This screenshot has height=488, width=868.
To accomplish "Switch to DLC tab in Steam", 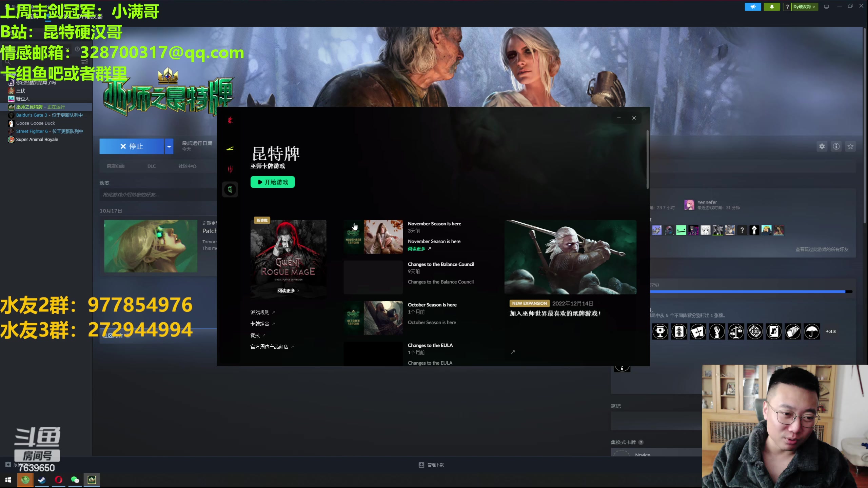I will coord(152,166).
